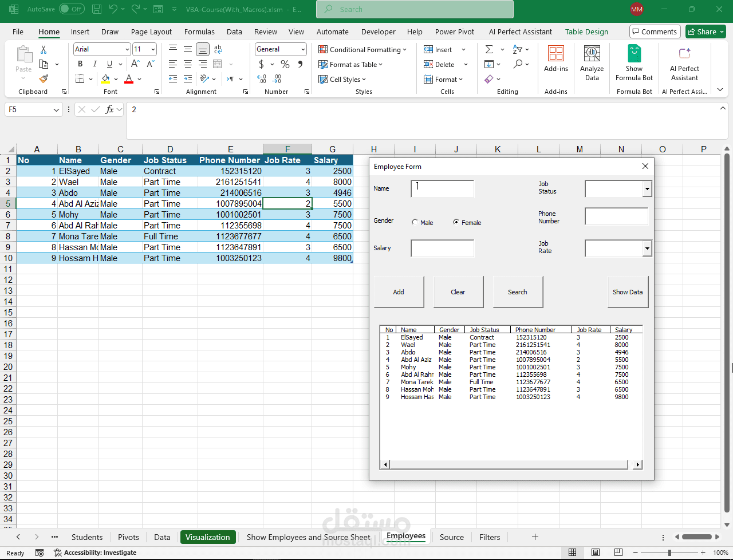The height and width of the screenshot is (560, 733).
Task: Toggle the AutoSave switch
Action: 72,9
